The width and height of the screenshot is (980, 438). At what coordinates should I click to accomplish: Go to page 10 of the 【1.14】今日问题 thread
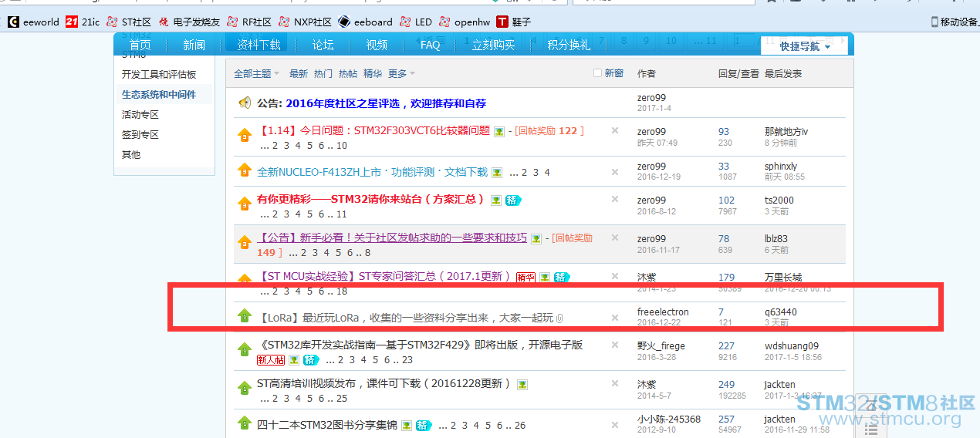[342, 145]
